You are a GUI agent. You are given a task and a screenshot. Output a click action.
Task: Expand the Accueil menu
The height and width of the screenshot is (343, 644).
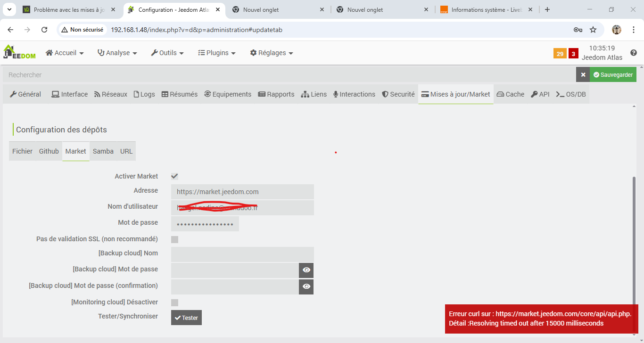coord(65,53)
